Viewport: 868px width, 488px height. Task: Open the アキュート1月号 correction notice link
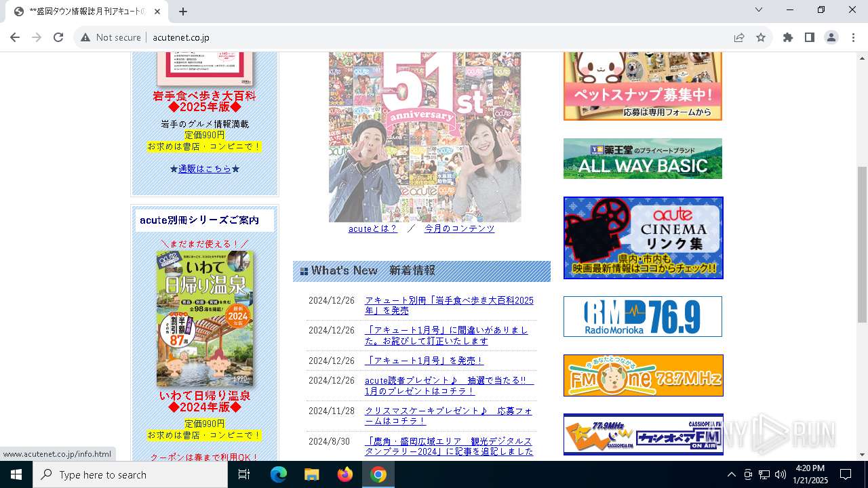point(446,335)
